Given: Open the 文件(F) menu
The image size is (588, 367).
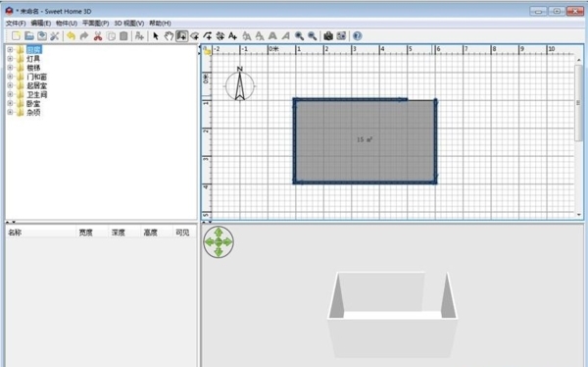Looking at the screenshot, I should (16, 23).
